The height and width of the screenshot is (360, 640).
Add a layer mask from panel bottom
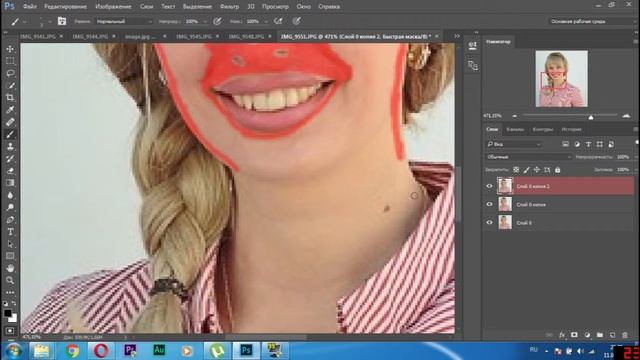point(574,335)
